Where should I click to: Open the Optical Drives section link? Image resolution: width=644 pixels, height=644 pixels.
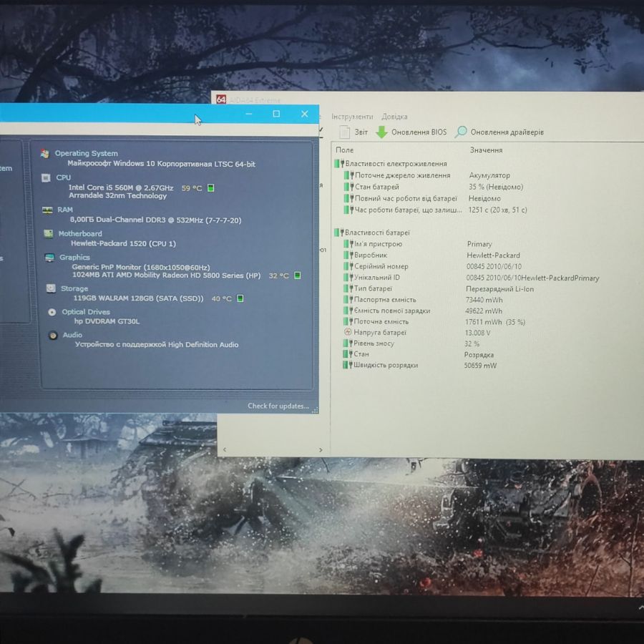point(86,312)
